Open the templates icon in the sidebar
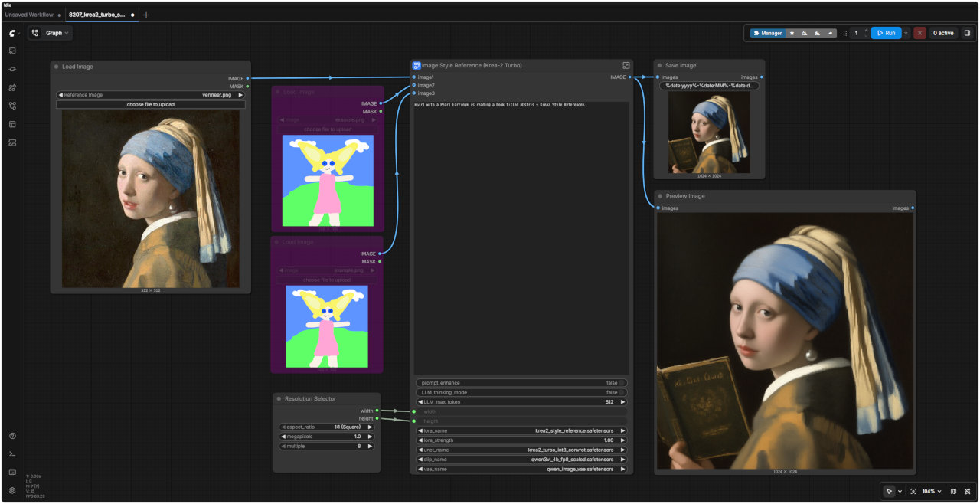 point(12,124)
